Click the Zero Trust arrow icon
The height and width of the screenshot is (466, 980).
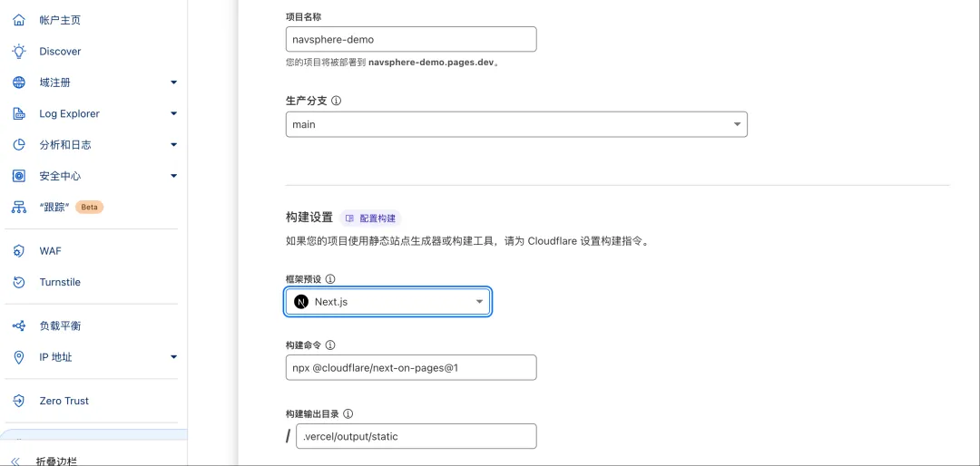coord(19,401)
